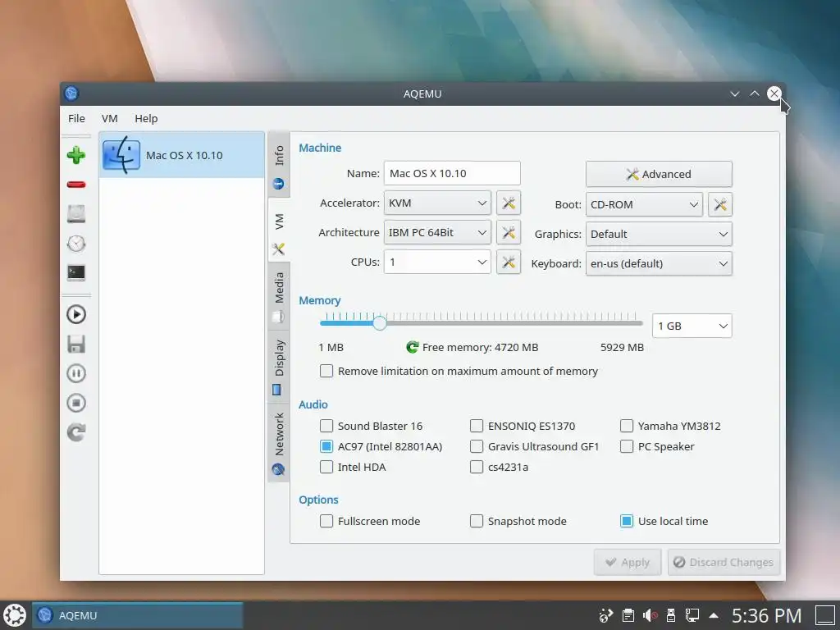840x630 pixels.
Task: Switch to the Network tab
Action: tap(279, 442)
